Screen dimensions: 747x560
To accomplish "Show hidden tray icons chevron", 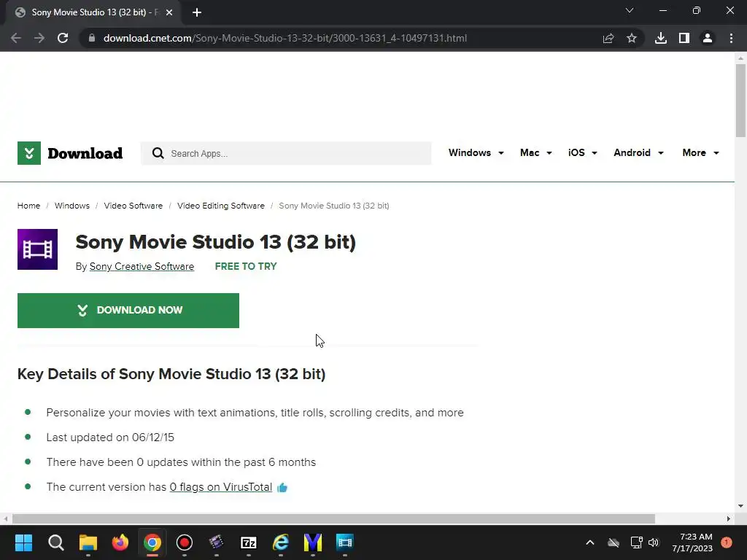I will coord(589,542).
